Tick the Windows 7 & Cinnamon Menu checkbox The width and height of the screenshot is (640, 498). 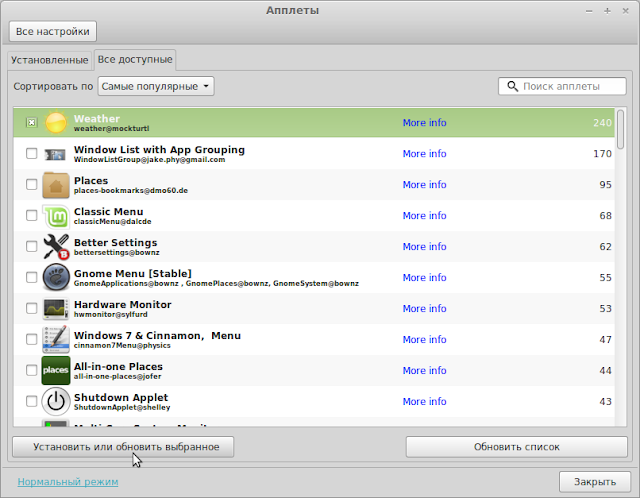click(x=31, y=339)
